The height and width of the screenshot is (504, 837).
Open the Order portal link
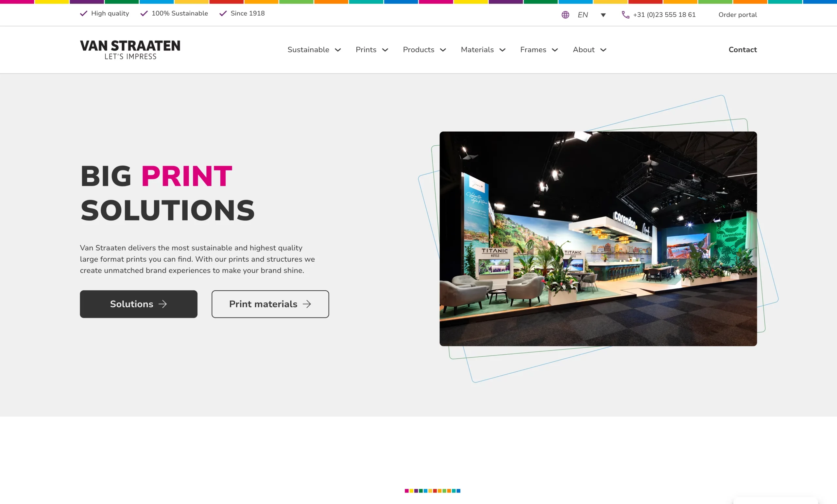click(x=738, y=15)
